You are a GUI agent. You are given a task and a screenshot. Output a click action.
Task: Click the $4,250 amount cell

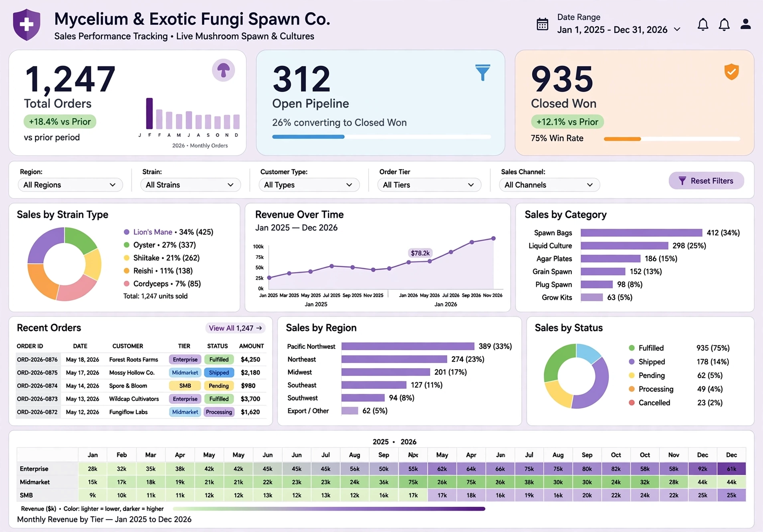point(250,359)
